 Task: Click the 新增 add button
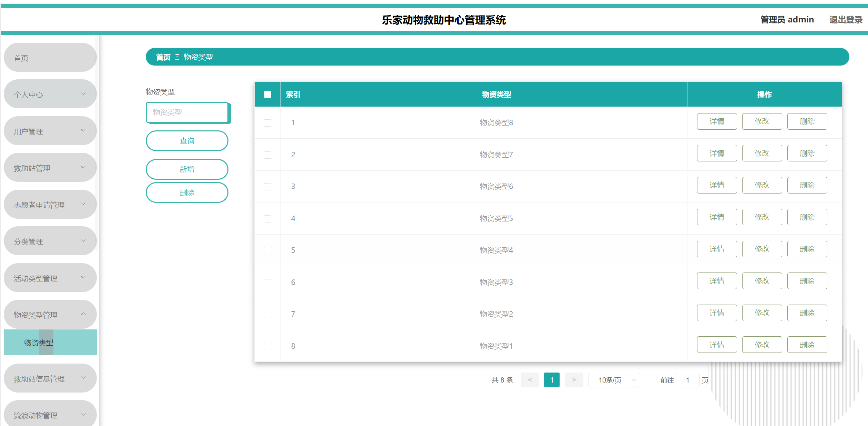pyautogui.click(x=187, y=169)
